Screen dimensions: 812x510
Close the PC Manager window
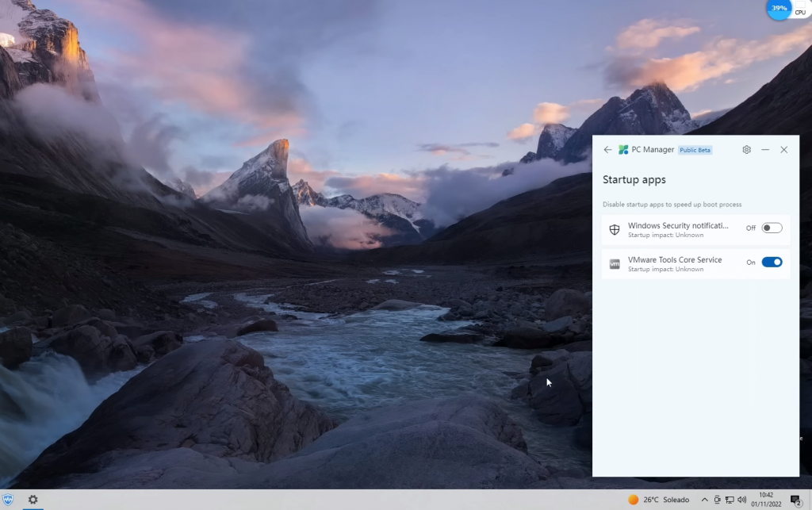tap(784, 150)
